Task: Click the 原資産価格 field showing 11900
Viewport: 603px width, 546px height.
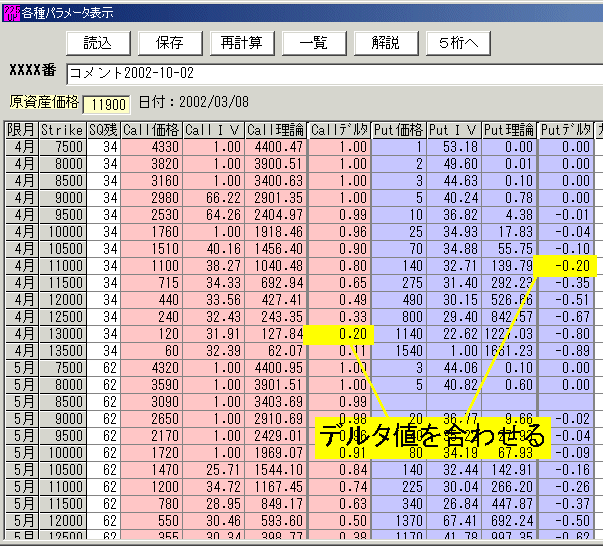Action: (x=107, y=104)
